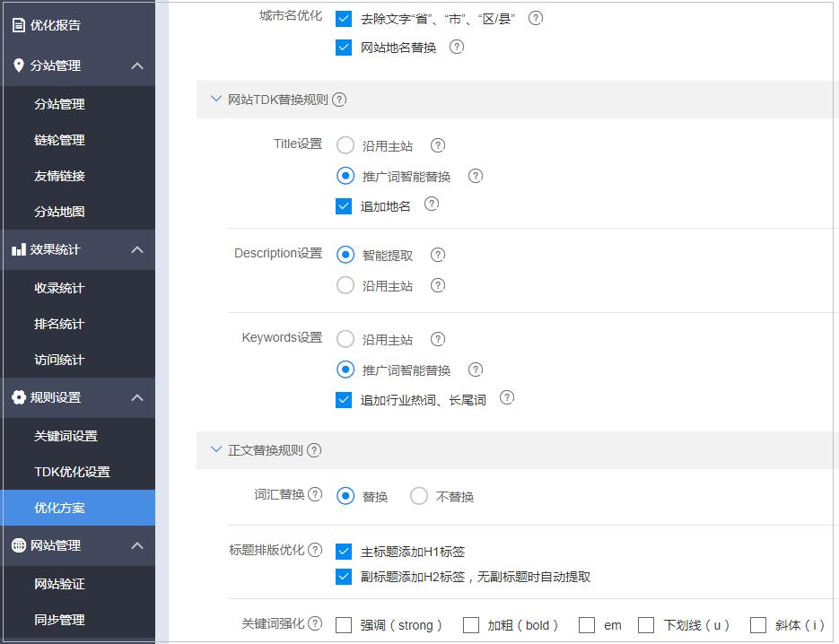Enable the 强调 (strong) checkbox
The height and width of the screenshot is (644, 839).
[x=344, y=625]
